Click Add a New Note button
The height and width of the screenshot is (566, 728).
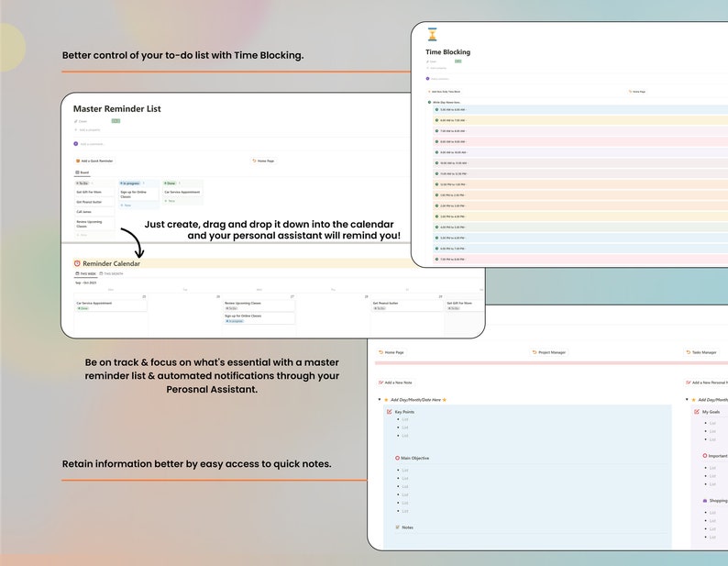395,383
